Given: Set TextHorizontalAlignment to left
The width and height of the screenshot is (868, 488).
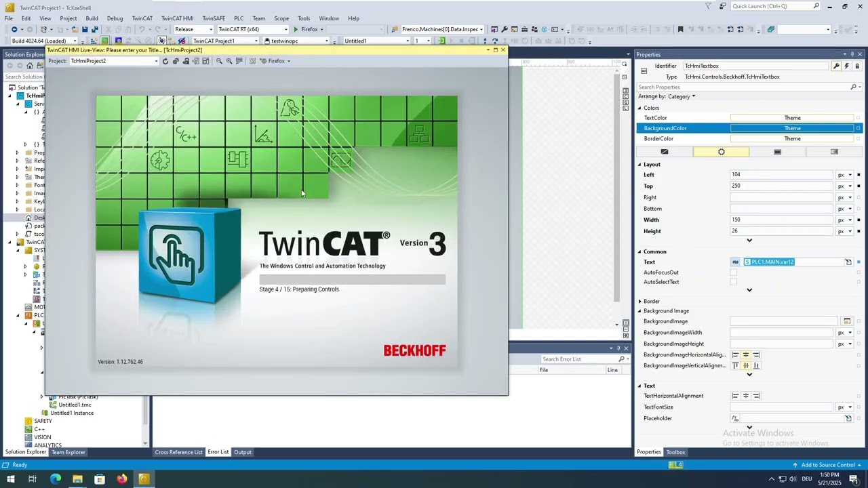Looking at the screenshot, I should coord(735,396).
